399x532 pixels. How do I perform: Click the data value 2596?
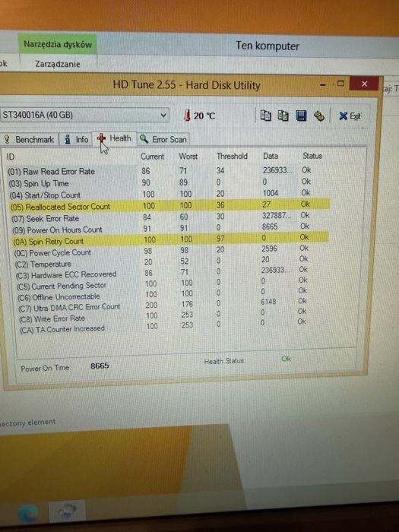tap(269, 249)
